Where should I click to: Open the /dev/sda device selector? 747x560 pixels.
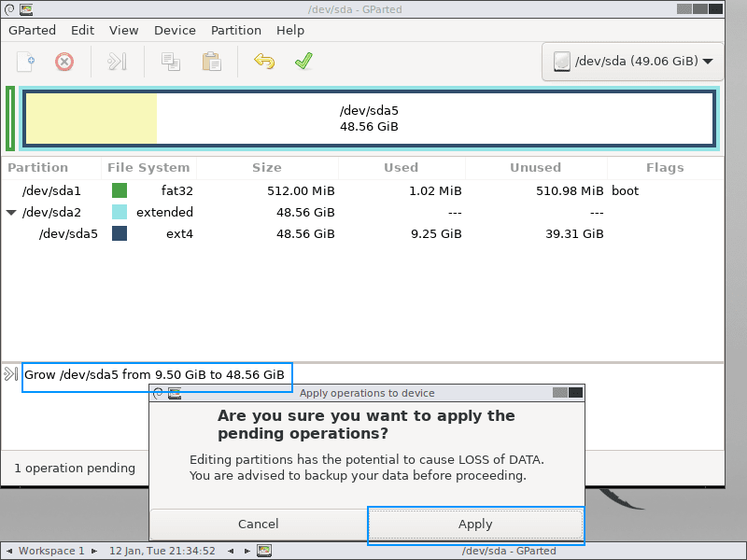(632, 62)
